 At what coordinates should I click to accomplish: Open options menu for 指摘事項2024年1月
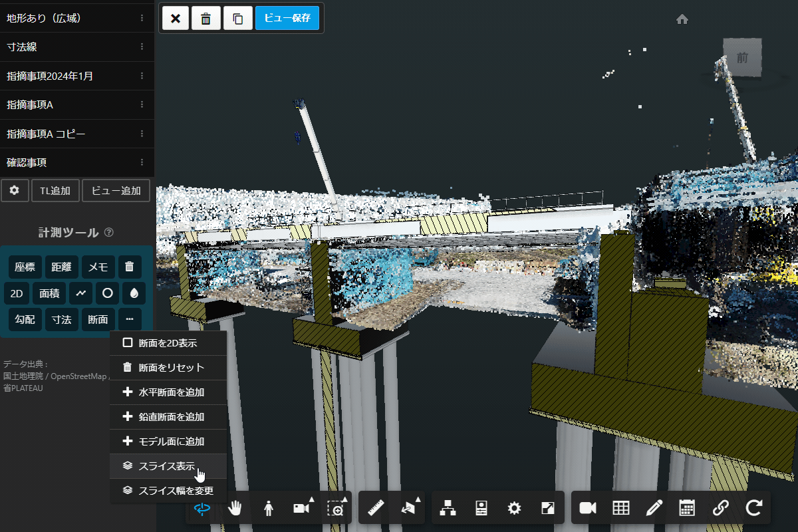pos(142,76)
